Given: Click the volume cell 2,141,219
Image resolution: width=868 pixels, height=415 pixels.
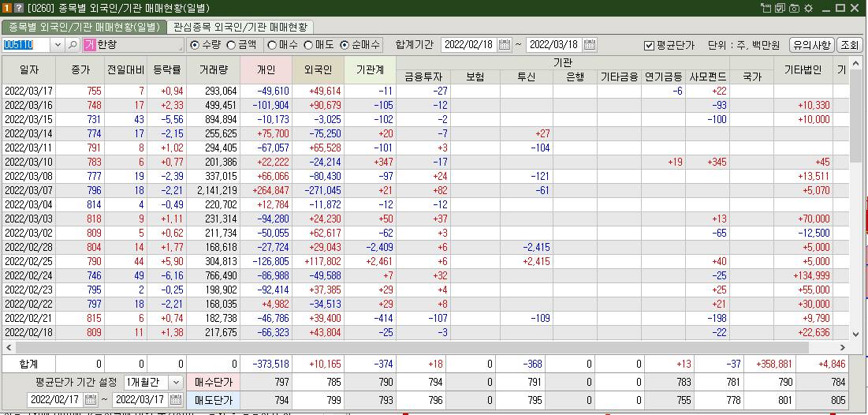Looking at the screenshot, I should (213, 190).
